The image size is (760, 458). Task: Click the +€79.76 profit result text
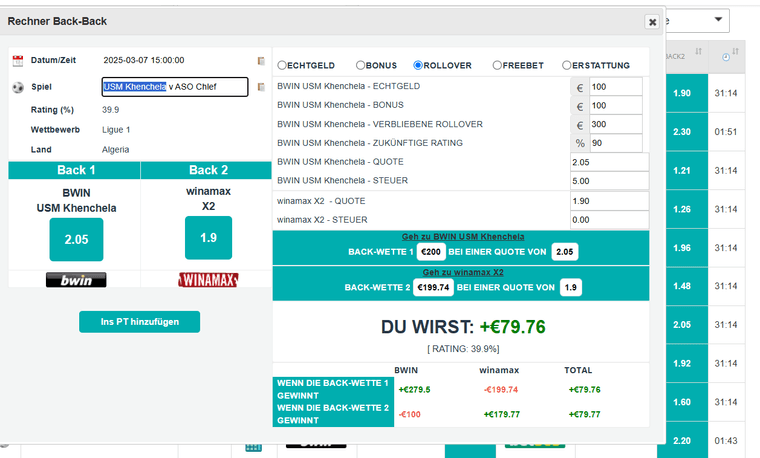tap(512, 327)
